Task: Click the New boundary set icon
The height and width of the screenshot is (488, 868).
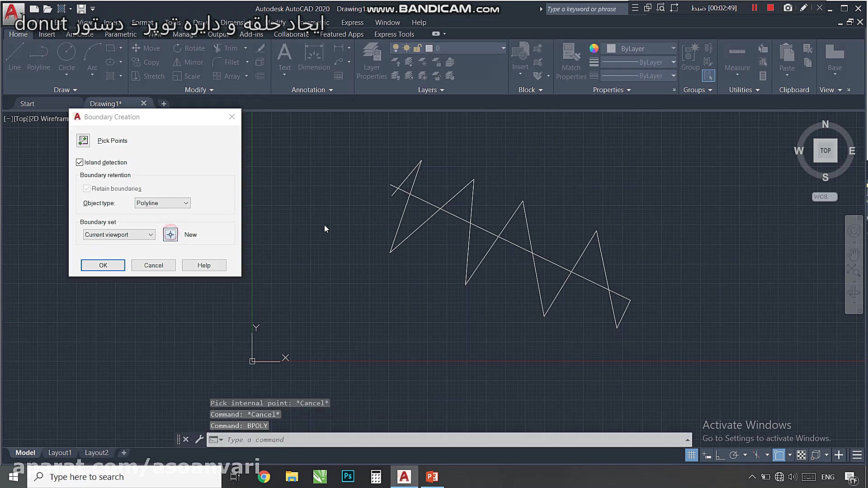Action: [170, 235]
